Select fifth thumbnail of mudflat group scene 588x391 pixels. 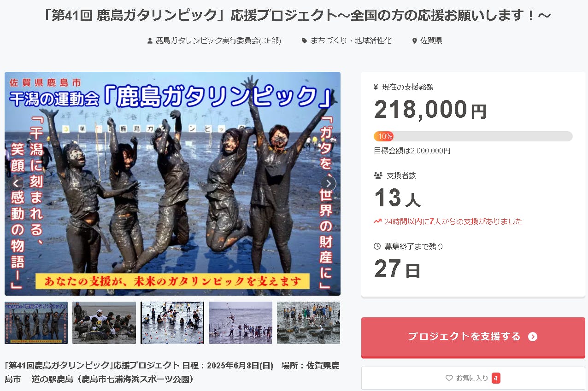[309, 323]
